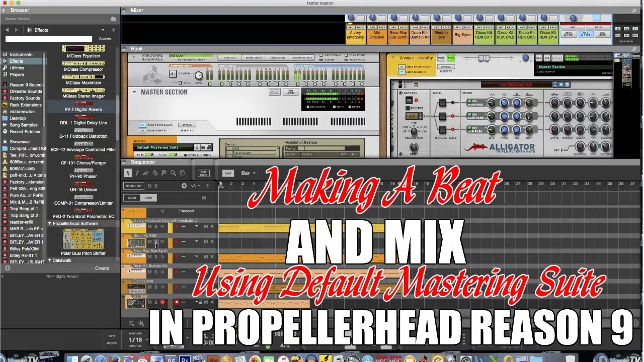This screenshot has width=644, height=362.
Task: Select the Eraser tool in sequencer toolbar
Action: (146, 173)
